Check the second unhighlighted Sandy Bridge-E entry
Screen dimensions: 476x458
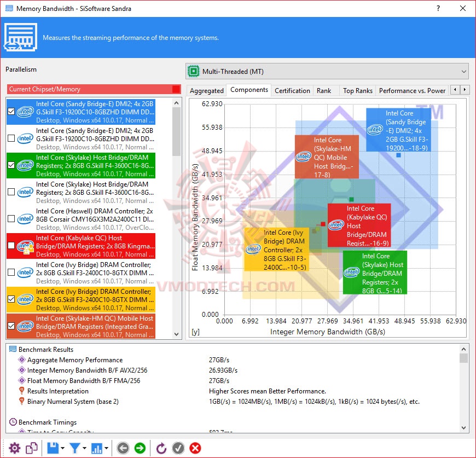pos(11,138)
